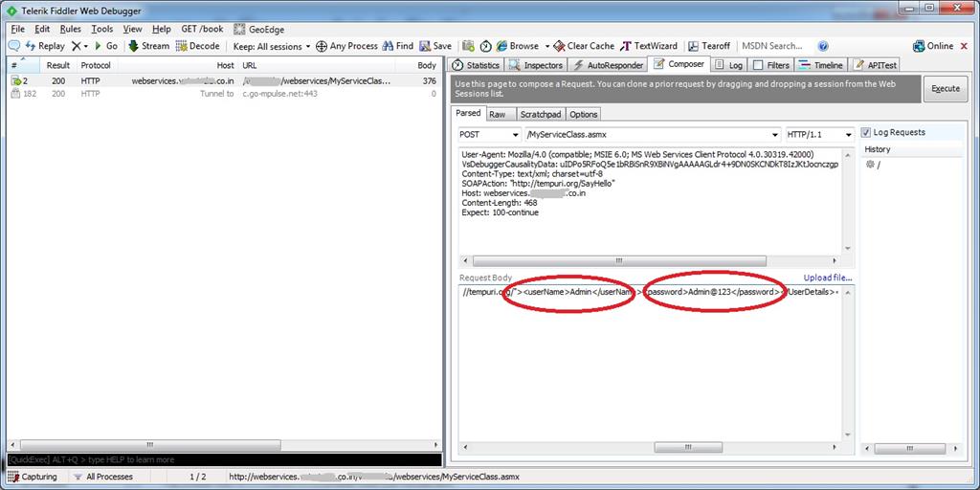Sort sessions by Result column header

click(x=57, y=65)
